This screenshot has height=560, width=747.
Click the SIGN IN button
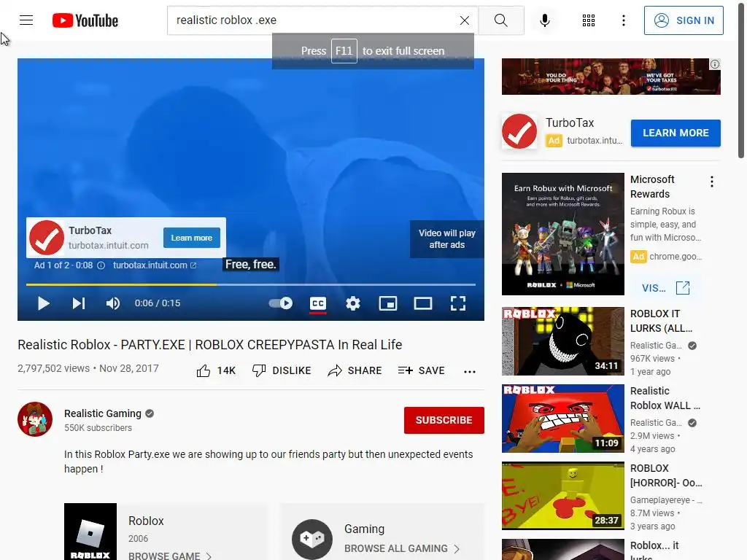684,20
